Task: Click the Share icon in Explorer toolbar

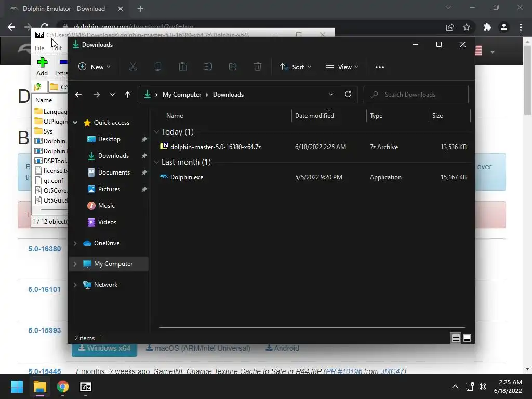Action: [233, 67]
